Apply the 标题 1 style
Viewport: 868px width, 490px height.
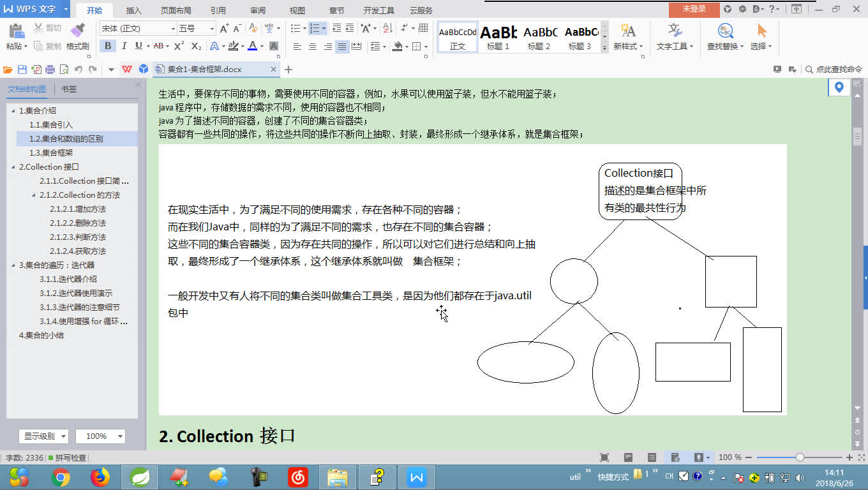[x=498, y=37]
